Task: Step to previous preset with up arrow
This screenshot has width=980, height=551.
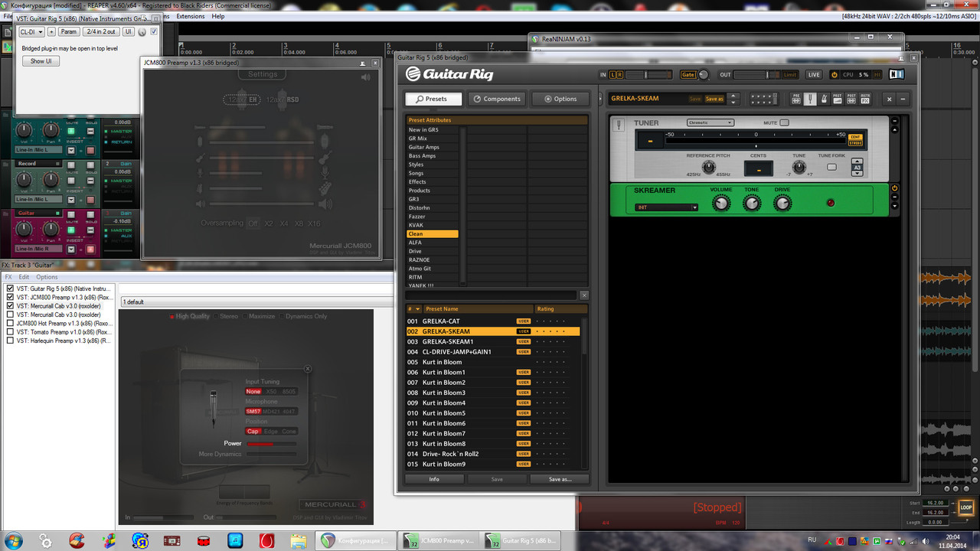Action: (x=733, y=96)
